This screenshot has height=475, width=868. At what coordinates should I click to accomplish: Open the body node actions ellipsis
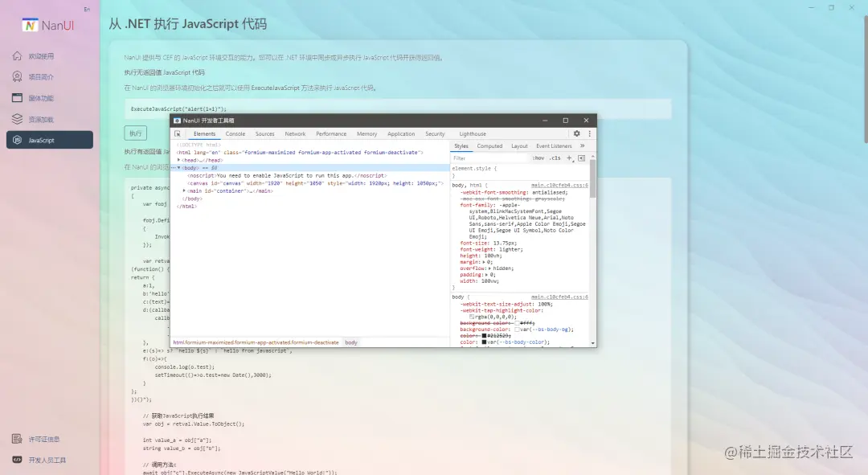tap(174, 168)
